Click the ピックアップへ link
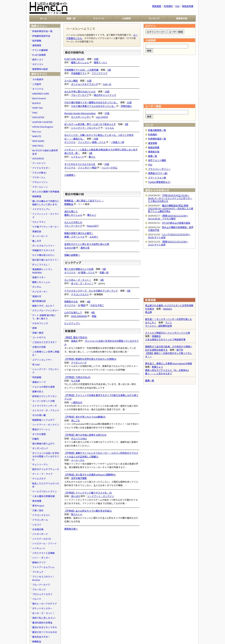225x644 pixels. click(x=72, y=323)
